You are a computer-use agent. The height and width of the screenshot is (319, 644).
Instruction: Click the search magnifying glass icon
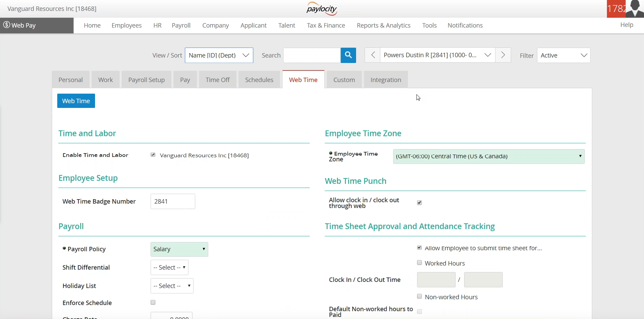[348, 55]
